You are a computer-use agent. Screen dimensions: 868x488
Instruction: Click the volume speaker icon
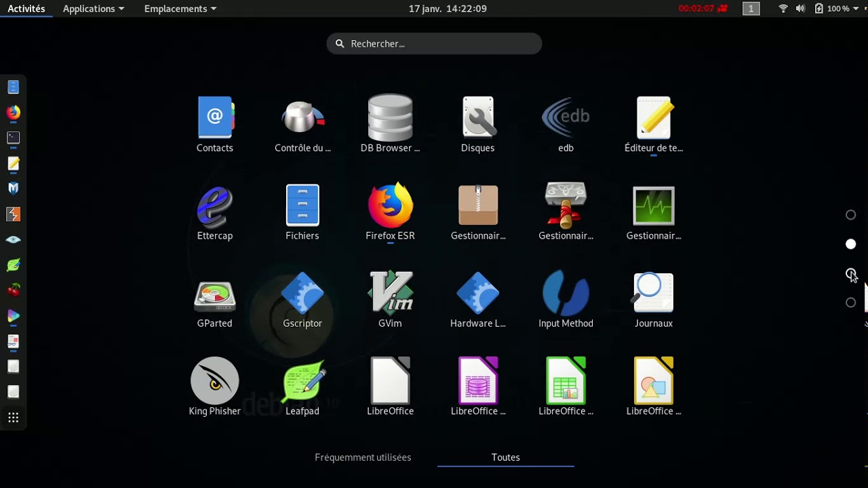[x=800, y=9]
